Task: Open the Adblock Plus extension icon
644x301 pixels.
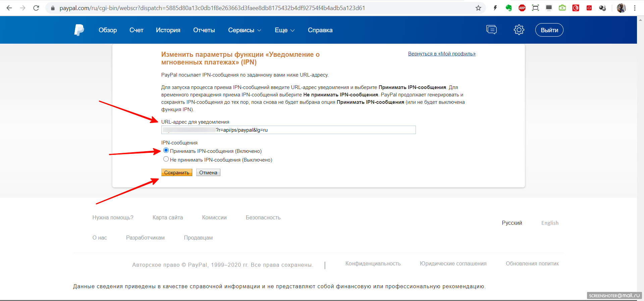Action: 522,8
